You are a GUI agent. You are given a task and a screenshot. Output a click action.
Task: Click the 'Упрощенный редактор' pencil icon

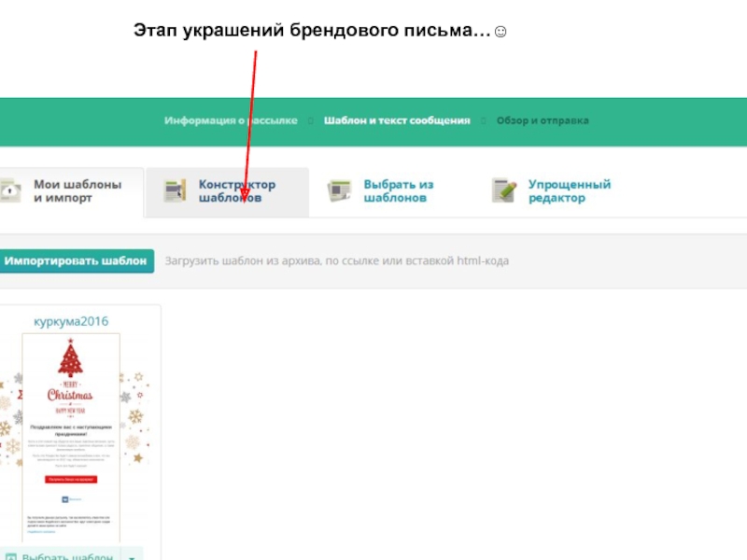tap(504, 190)
